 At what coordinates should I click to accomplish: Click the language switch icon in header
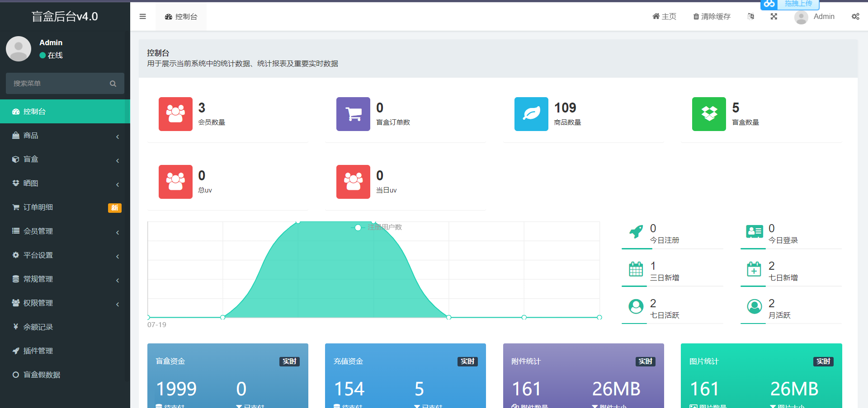750,17
